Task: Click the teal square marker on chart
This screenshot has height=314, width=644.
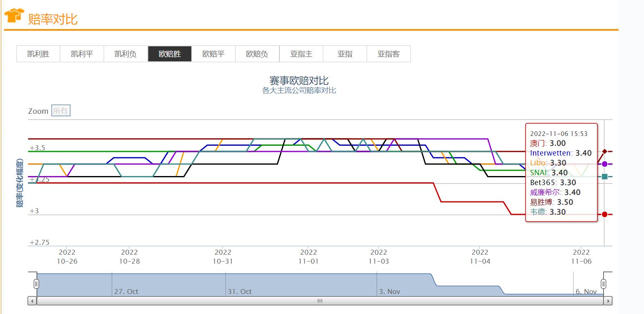Action: [605, 176]
